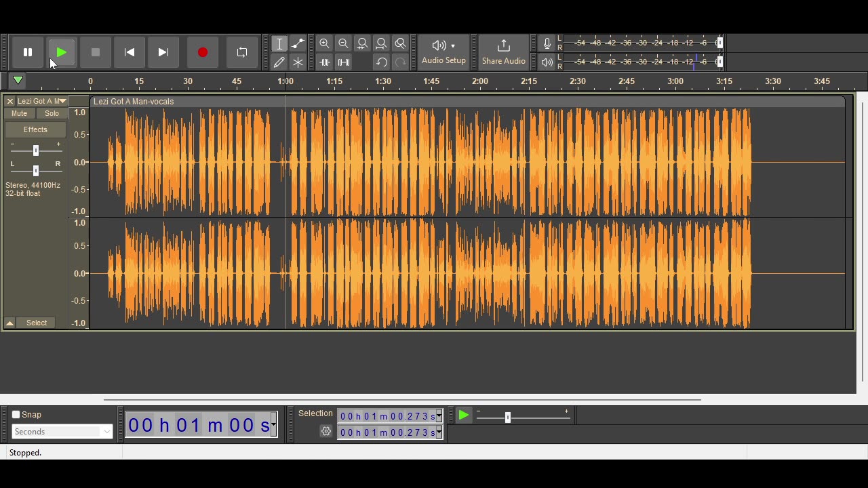Open the track name dropdown menu
The width and height of the screenshot is (868, 488).
(x=62, y=101)
